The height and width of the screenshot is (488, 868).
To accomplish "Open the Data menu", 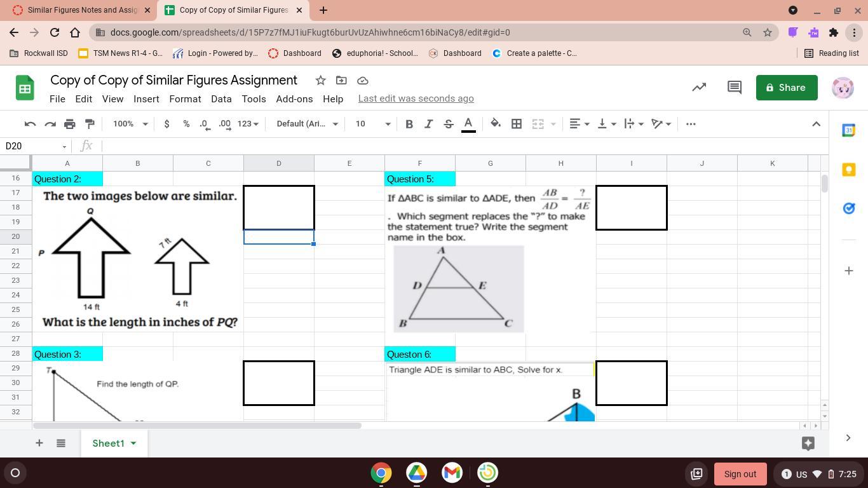I will 221,99.
